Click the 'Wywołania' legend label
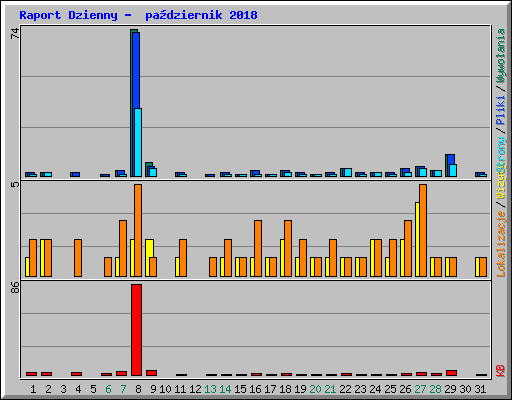This screenshot has height=400, width=512. pos(500,56)
